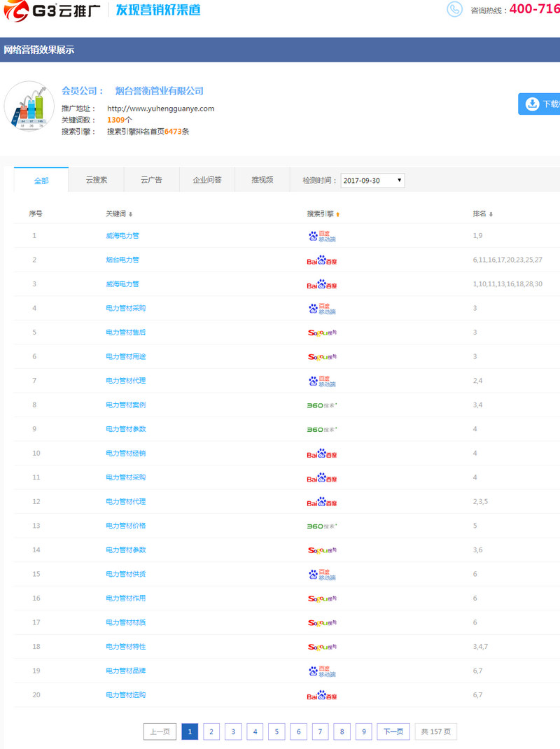
Task: Sort by the 关键词 column arrow
Action: (130, 214)
